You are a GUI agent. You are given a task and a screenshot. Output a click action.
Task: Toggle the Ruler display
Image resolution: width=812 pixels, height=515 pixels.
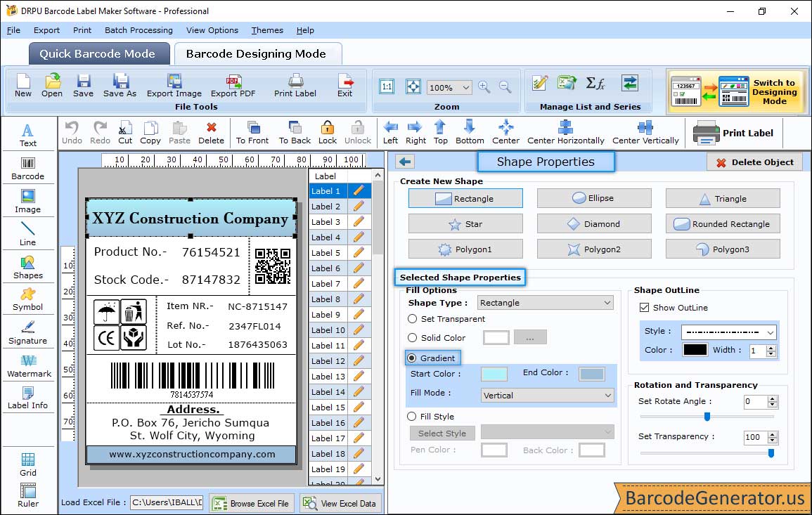28,496
